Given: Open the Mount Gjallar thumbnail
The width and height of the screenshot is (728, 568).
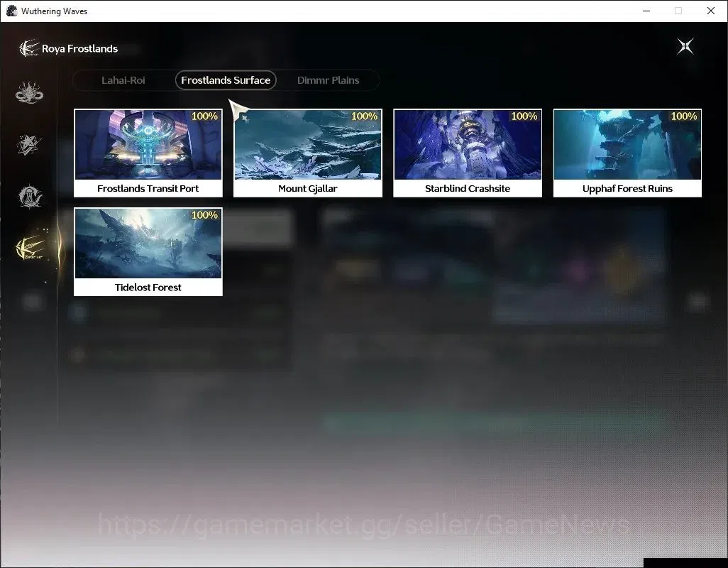Looking at the screenshot, I should pos(308,144).
